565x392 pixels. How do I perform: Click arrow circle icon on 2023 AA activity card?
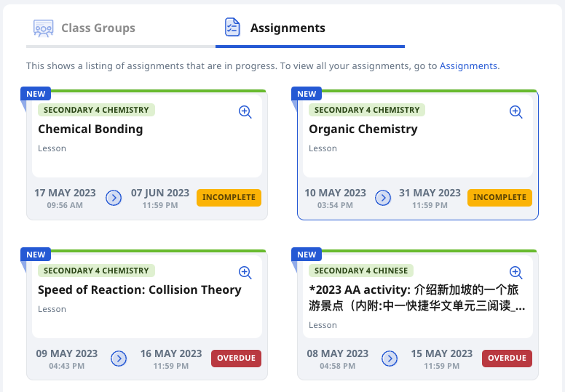click(390, 359)
